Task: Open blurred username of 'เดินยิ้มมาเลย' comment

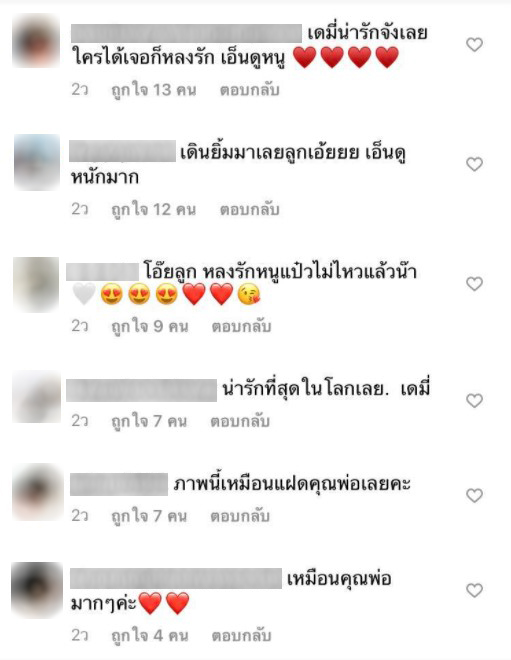Action: (x=122, y=151)
